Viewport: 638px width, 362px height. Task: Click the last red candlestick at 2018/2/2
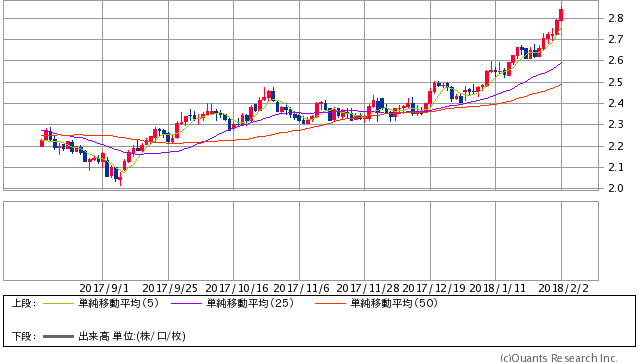click(x=561, y=14)
